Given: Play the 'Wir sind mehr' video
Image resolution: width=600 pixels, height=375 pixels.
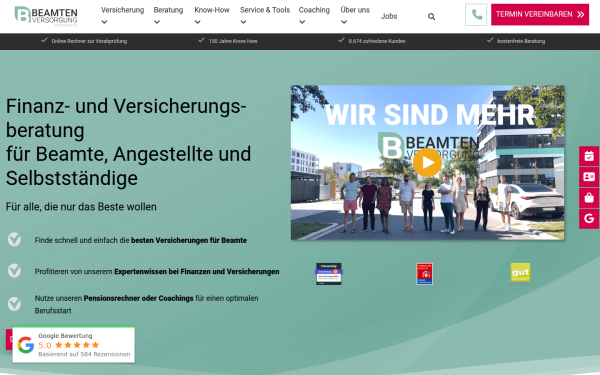Looking at the screenshot, I should point(427,163).
